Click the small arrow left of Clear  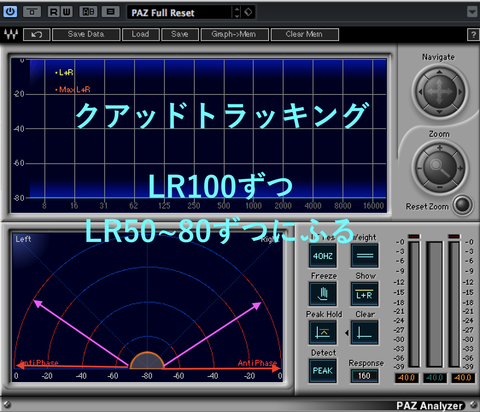coord(347,333)
